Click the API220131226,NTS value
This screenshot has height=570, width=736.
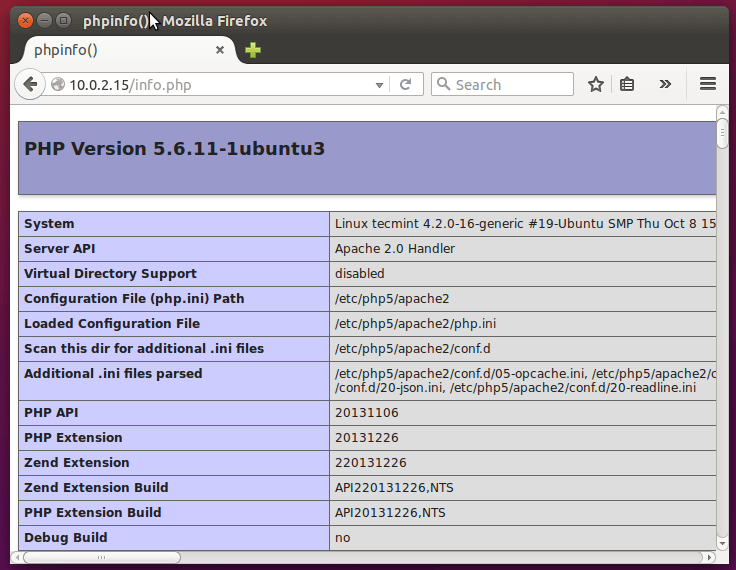pyautogui.click(x=394, y=487)
